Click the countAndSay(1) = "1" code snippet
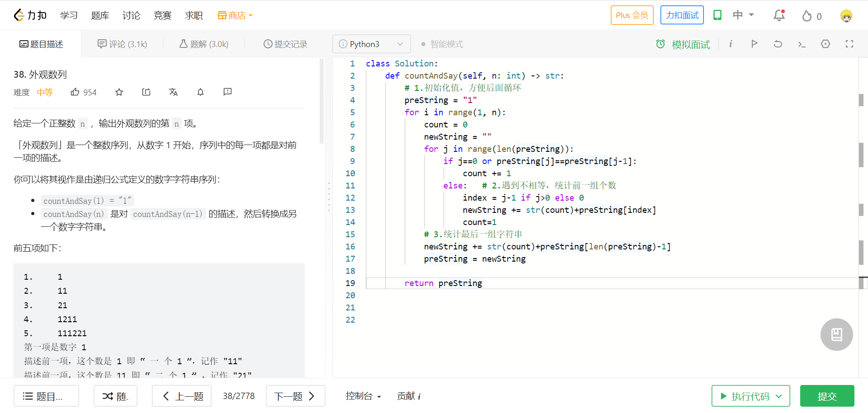The width and height of the screenshot is (868, 413). click(x=87, y=200)
